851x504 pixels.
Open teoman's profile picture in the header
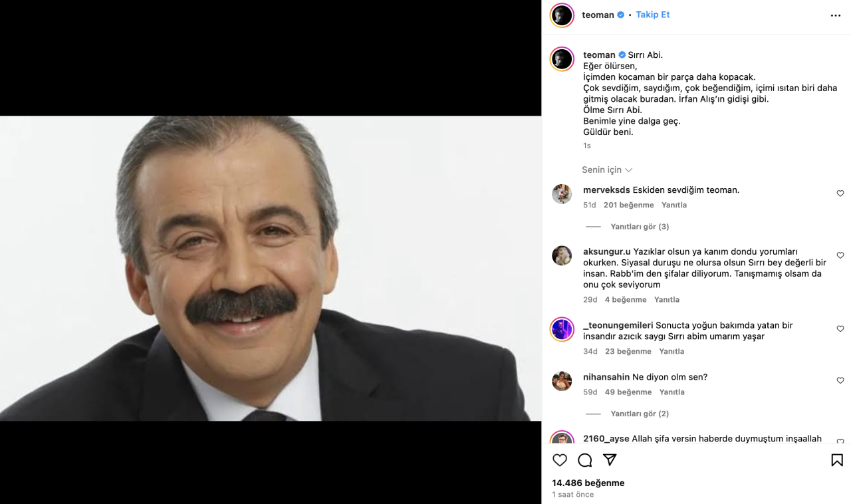(x=562, y=15)
